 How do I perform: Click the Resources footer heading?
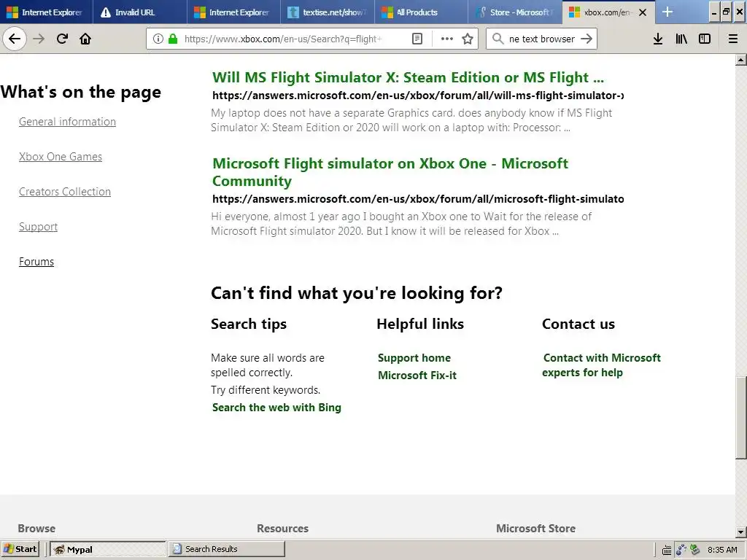tap(282, 528)
